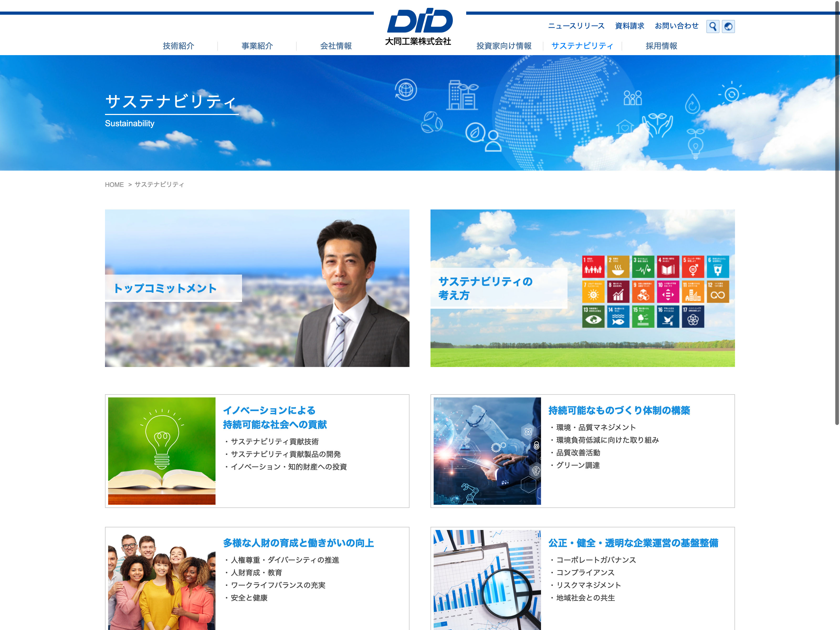Open 持続可能なものづくり体制の構築 heading link
The image size is (840, 630).
click(x=619, y=411)
